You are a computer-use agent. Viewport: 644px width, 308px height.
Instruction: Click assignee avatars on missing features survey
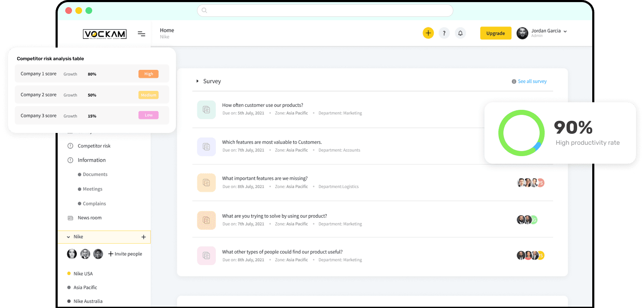click(531, 183)
